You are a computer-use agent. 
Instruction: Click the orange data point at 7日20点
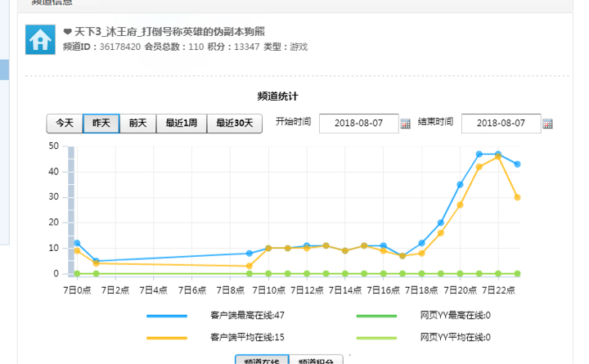[x=460, y=204]
